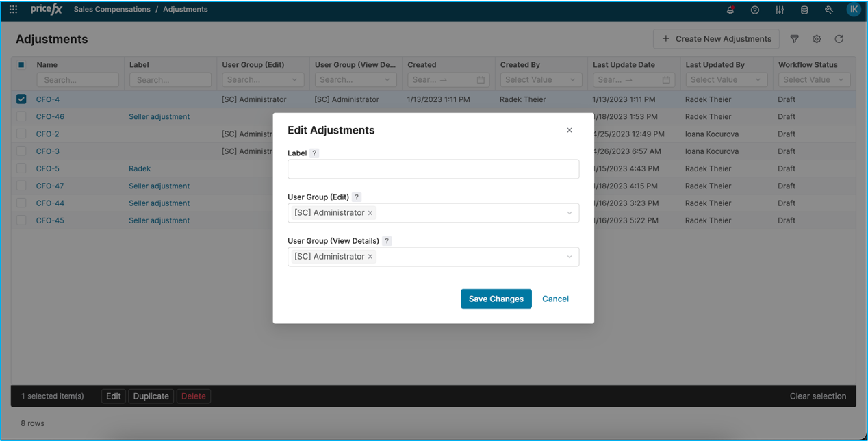
Task: Refresh the Adjustments table
Action: [839, 39]
